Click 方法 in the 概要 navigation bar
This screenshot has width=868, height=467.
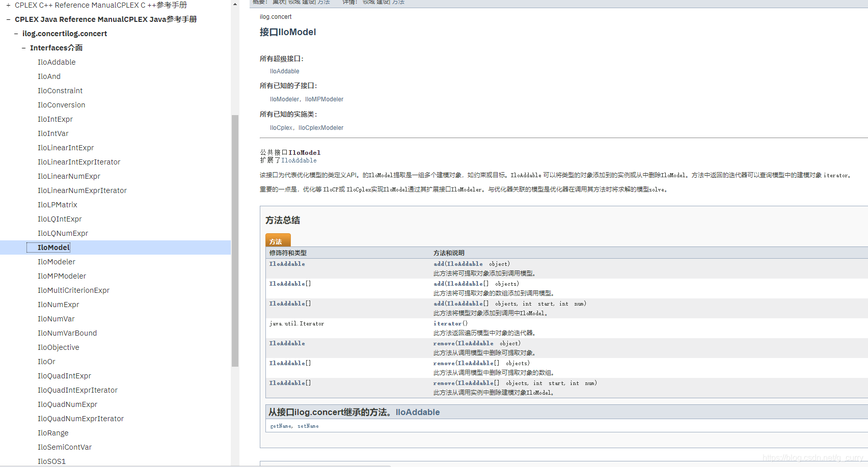coord(323,3)
